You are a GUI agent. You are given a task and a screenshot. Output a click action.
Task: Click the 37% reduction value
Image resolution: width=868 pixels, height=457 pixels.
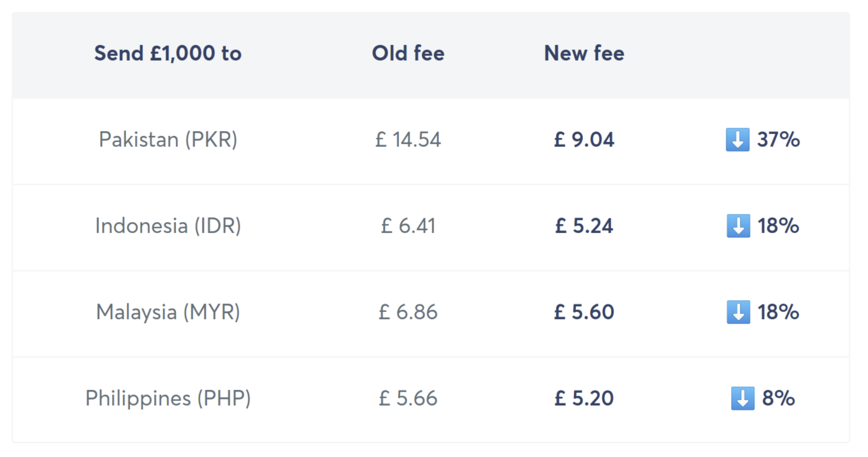pyautogui.click(x=778, y=139)
